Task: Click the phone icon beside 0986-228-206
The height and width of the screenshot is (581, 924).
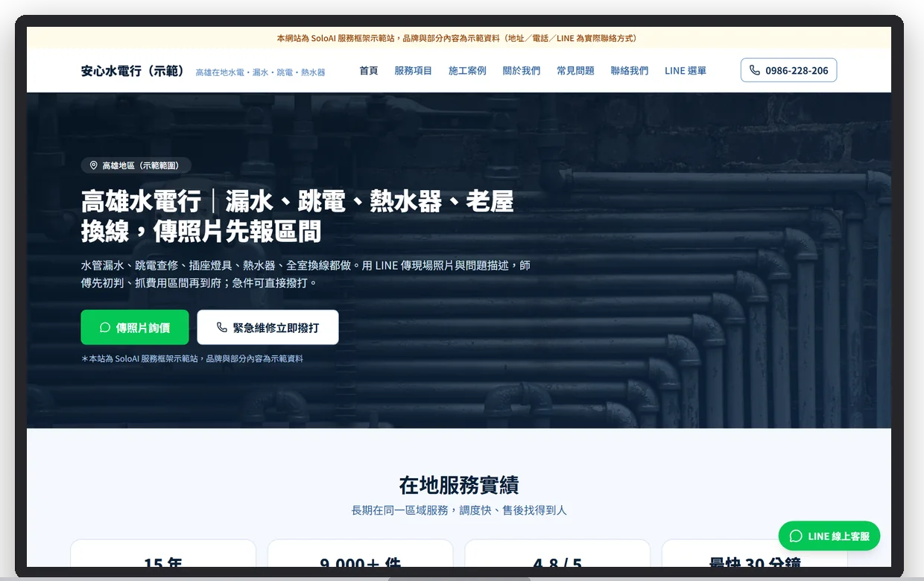Action: [x=755, y=70]
